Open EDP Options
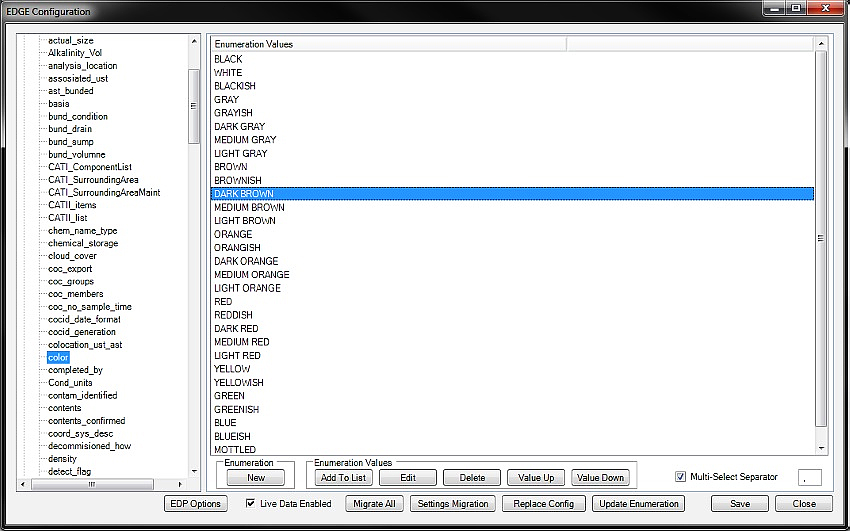The width and height of the screenshot is (850, 531). click(196, 504)
